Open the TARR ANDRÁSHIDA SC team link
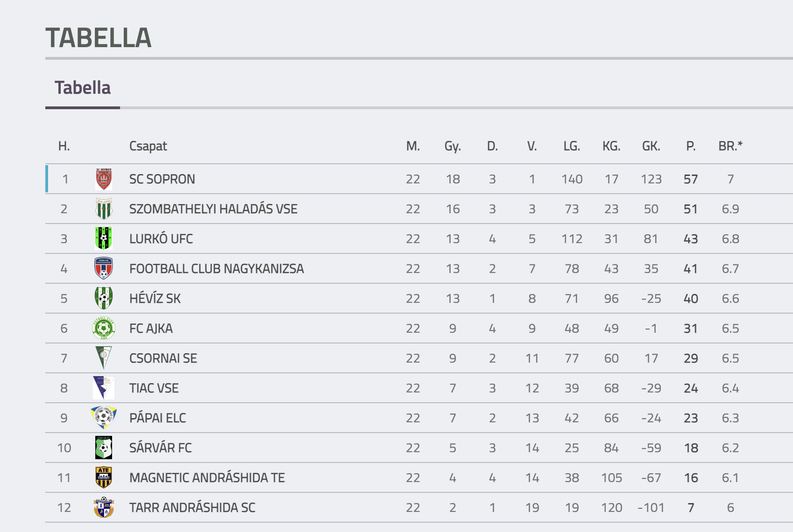Viewport: 793px width, 532px height. click(x=192, y=508)
